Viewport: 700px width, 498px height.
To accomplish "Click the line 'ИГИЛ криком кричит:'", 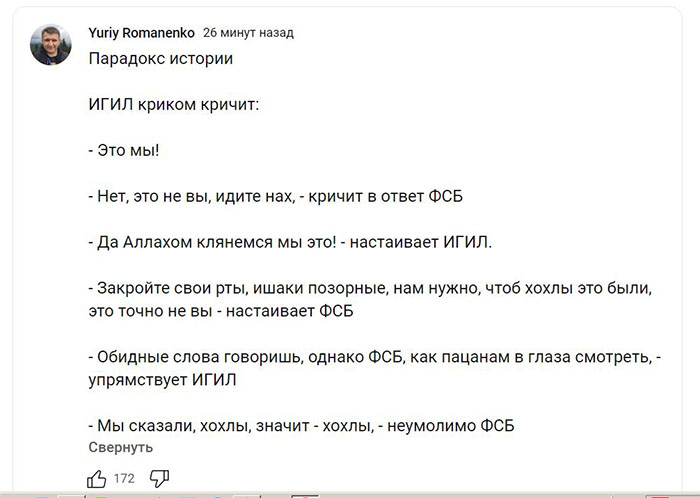I will (x=173, y=104).
